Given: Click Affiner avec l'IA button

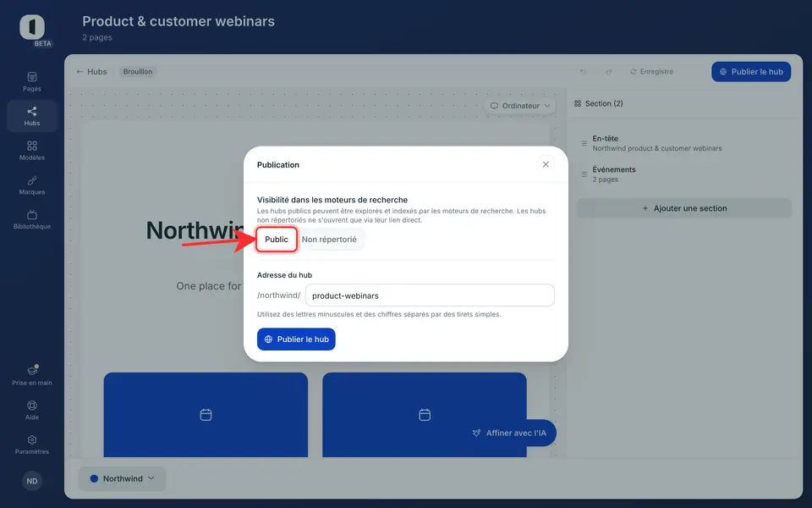Looking at the screenshot, I should coord(510,433).
